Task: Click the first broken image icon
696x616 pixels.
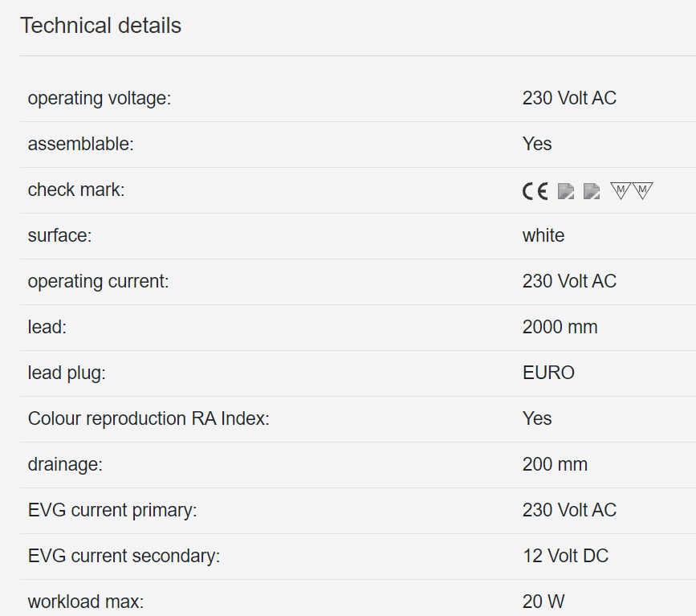Action: pos(566,191)
